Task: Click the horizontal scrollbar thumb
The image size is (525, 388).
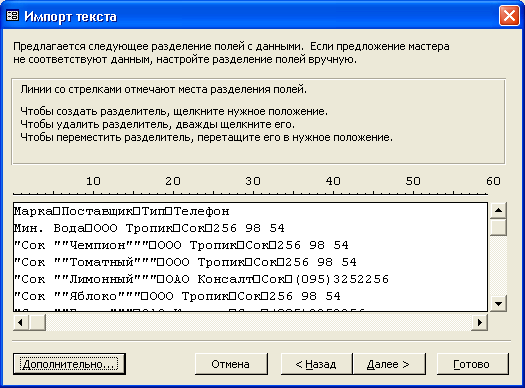Action: [x=38, y=322]
